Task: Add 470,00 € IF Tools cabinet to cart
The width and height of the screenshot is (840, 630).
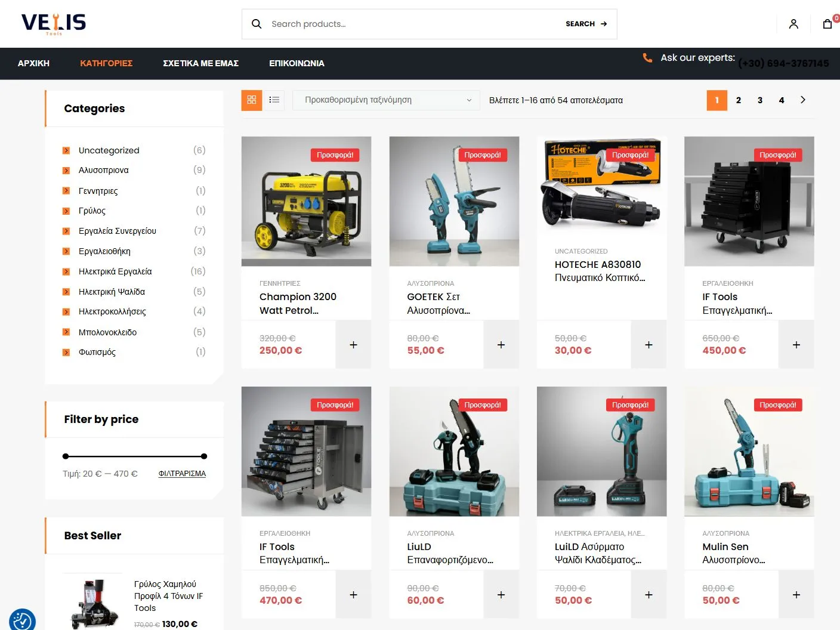Action: point(353,595)
